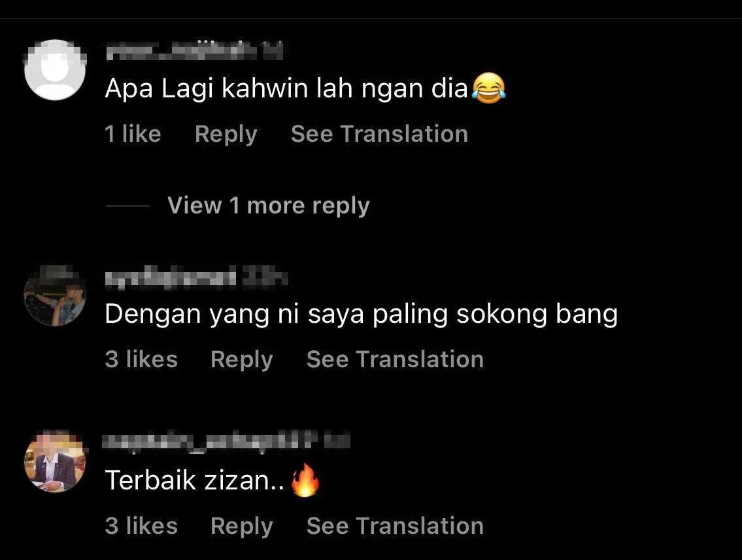742x560 pixels.
Task: Reply to the 'Dengan yang ni saya' comment
Action: 241,360
